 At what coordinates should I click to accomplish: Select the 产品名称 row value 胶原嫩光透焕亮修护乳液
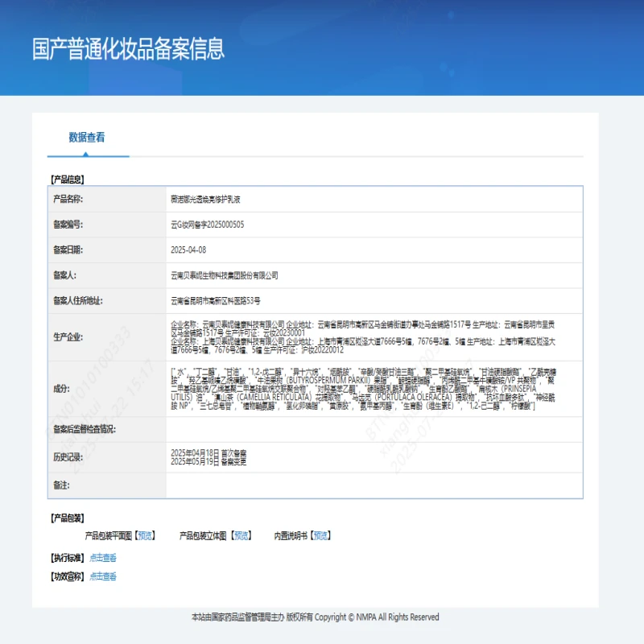[206, 200]
